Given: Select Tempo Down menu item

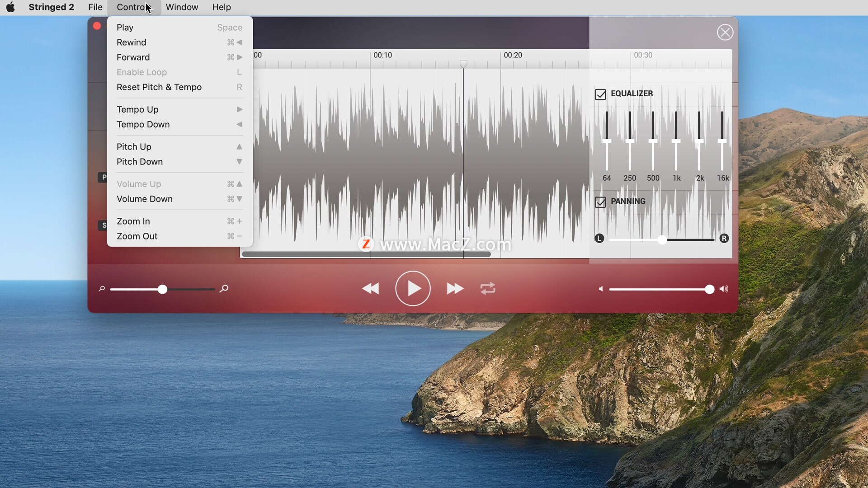Looking at the screenshot, I should [179, 124].
